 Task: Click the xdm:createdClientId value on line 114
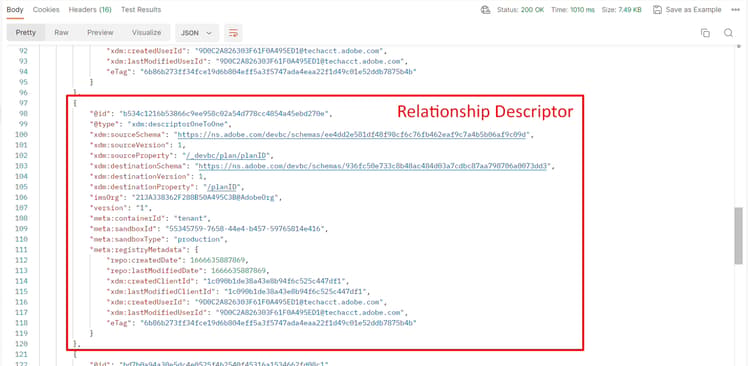[276, 281]
